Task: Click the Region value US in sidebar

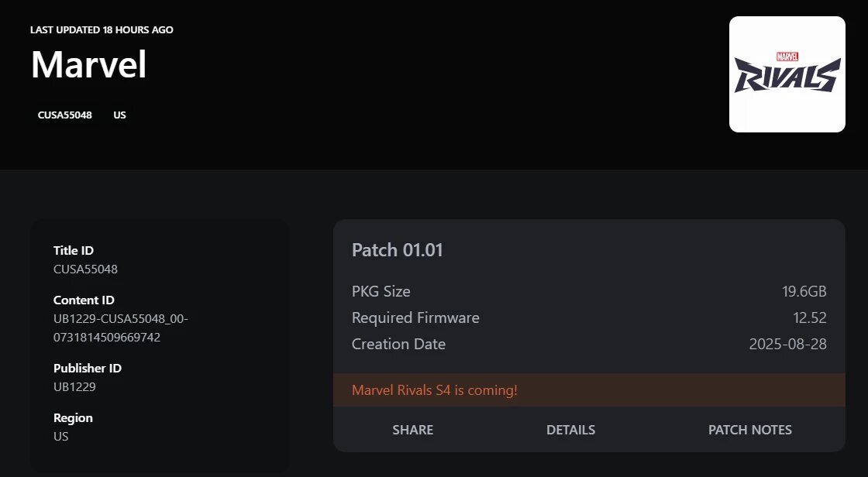Action: pos(61,437)
